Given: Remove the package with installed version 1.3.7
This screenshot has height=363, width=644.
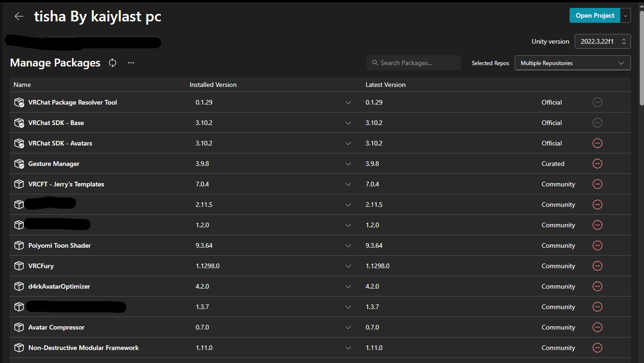Looking at the screenshot, I should [598, 307].
